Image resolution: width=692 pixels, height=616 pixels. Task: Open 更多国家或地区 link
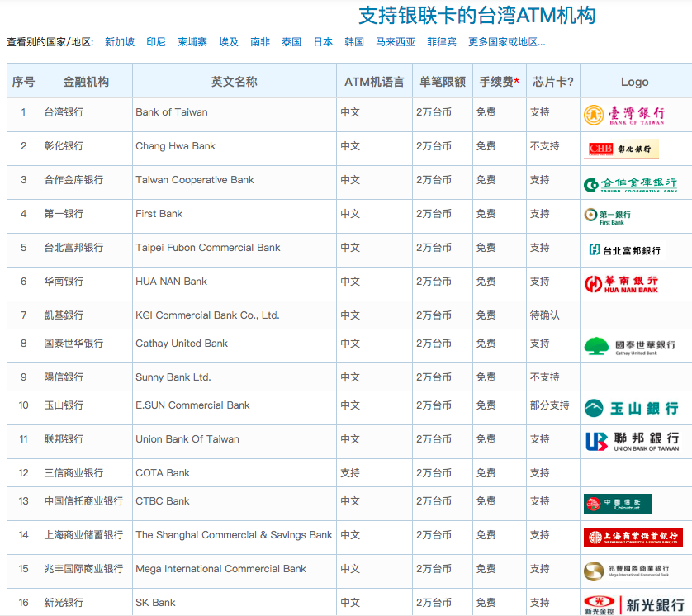(506, 42)
